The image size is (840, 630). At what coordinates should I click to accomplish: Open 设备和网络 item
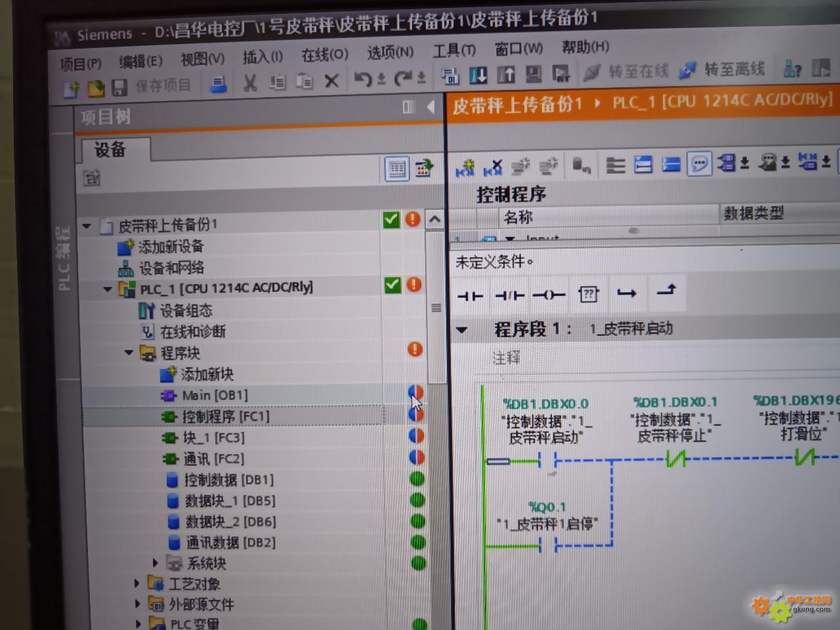pyautogui.click(x=161, y=268)
